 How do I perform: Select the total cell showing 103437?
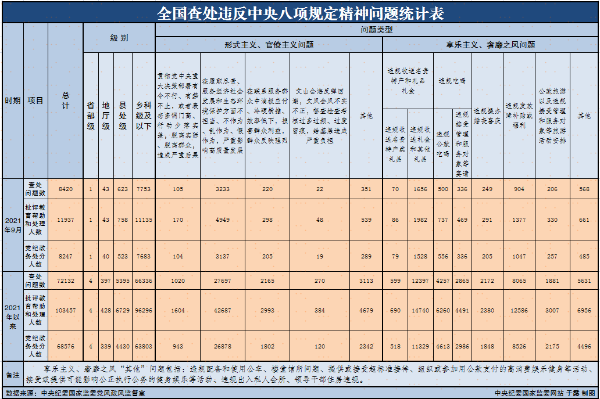point(65,310)
